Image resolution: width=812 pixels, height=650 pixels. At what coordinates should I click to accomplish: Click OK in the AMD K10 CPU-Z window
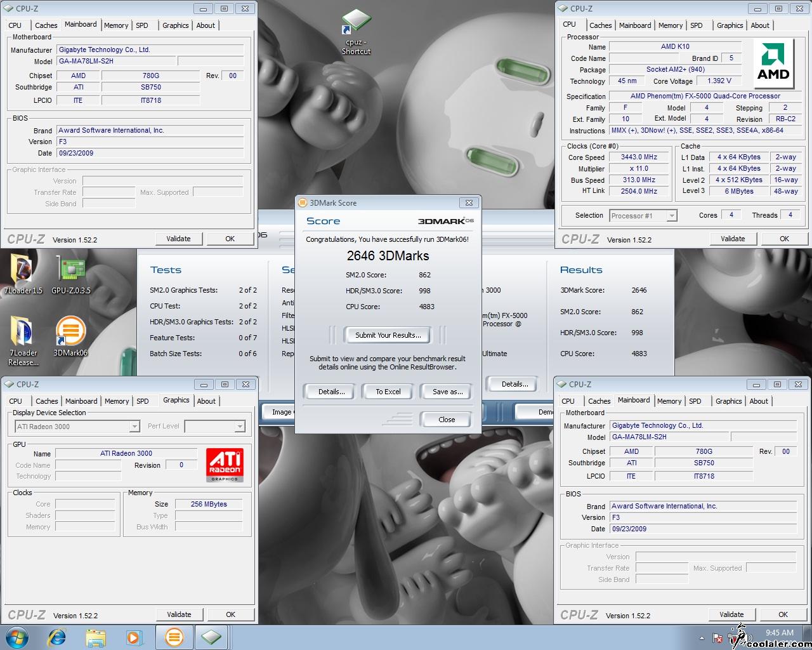click(x=785, y=239)
